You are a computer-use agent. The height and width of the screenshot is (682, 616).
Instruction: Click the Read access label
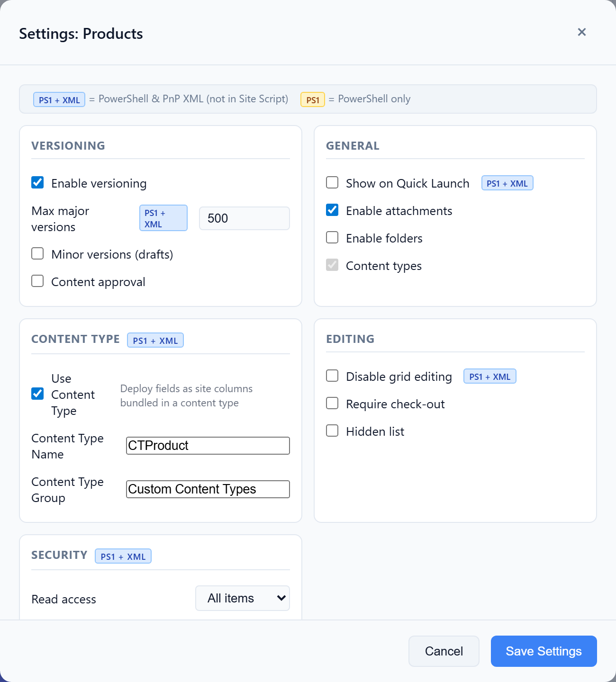click(64, 599)
